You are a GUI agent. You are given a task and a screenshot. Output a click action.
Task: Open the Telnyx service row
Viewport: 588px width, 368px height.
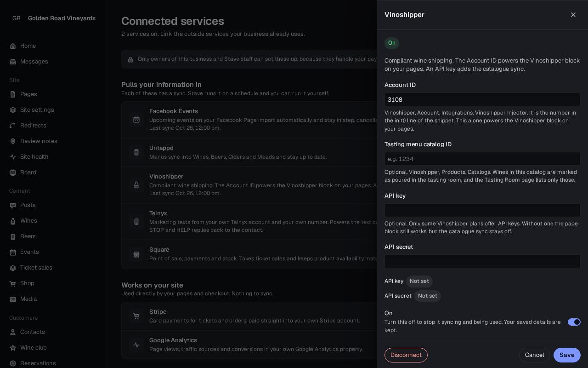tap(249, 222)
